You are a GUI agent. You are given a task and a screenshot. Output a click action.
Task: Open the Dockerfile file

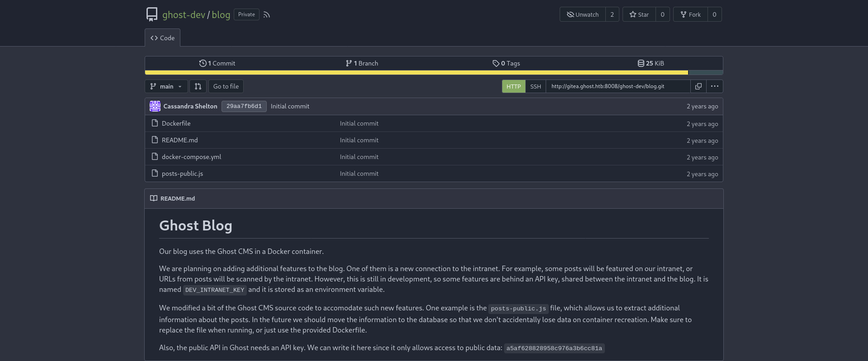click(x=176, y=123)
